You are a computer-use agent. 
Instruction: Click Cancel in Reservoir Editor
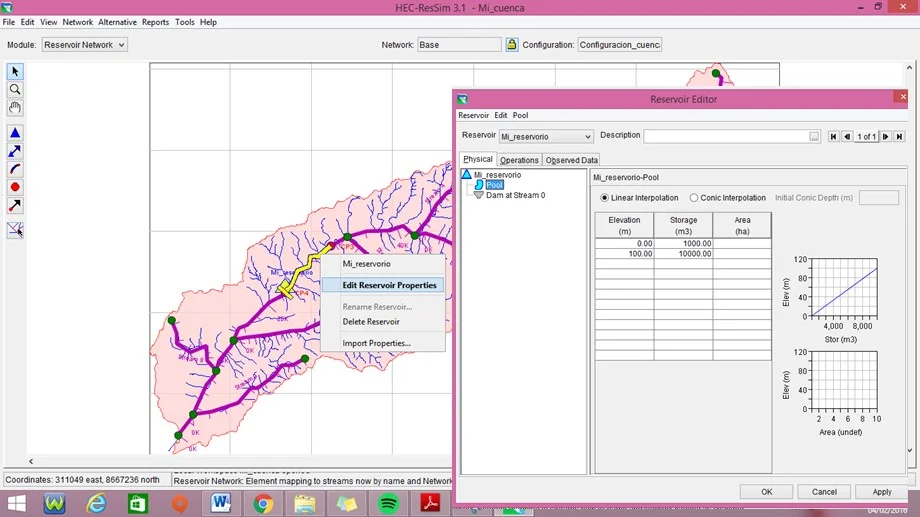(824, 492)
